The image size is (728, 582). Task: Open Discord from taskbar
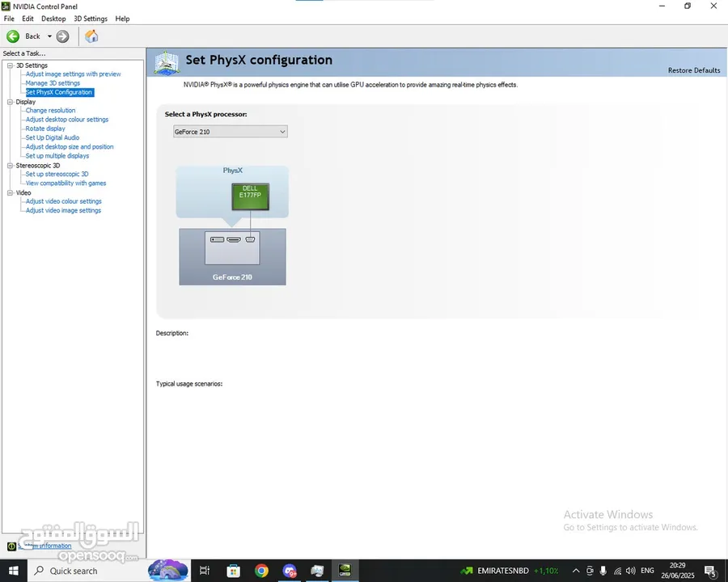290,571
